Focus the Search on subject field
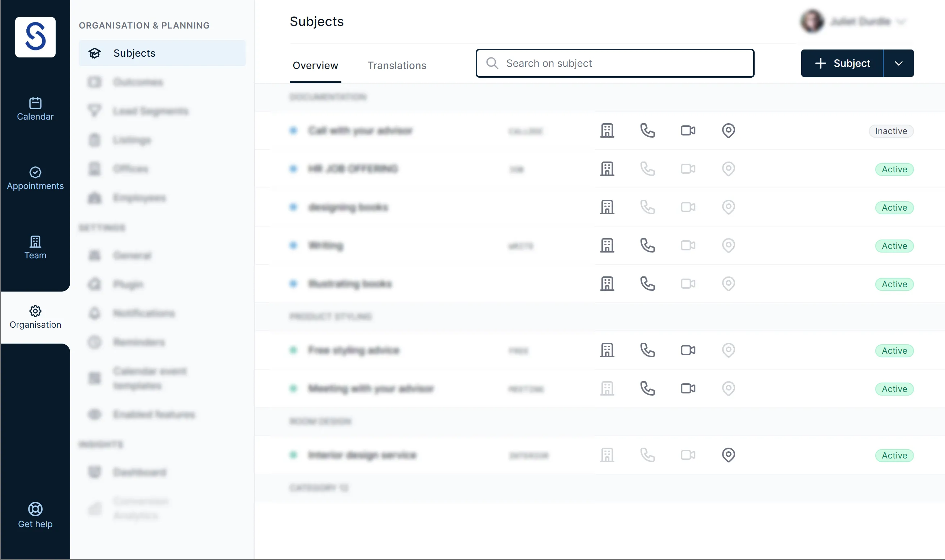This screenshot has height=560, width=945. tap(614, 63)
